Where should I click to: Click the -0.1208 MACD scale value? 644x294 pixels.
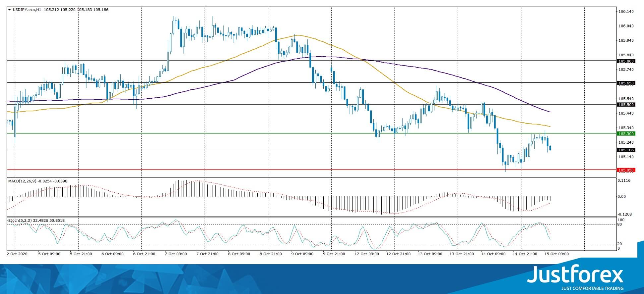coord(625,214)
